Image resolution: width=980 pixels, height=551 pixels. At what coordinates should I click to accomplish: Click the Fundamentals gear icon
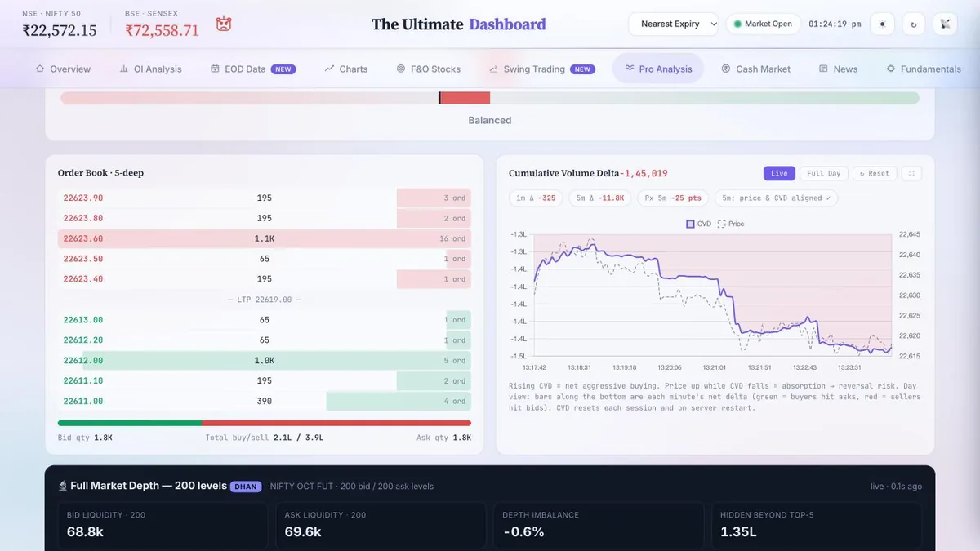coord(891,69)
